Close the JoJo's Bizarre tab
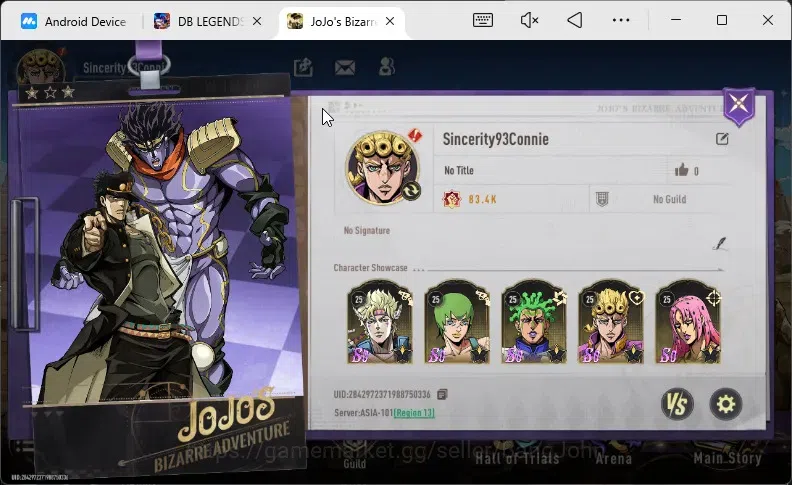Viewport: 792px width, 485px height. click(x=390, y=21)
